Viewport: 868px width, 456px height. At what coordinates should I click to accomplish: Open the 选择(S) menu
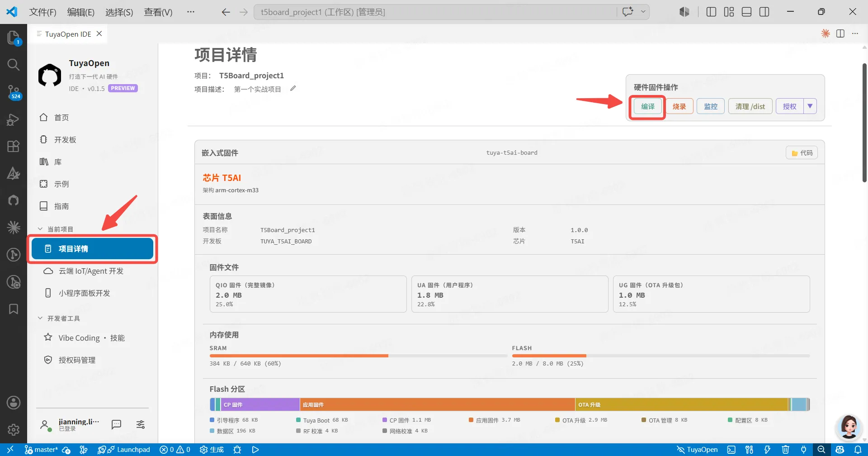pos(119,12)
